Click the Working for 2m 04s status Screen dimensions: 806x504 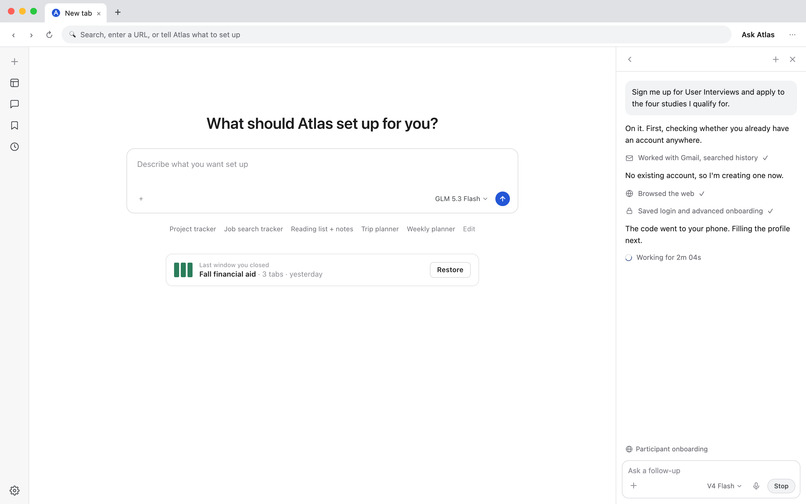coord(663,257)
